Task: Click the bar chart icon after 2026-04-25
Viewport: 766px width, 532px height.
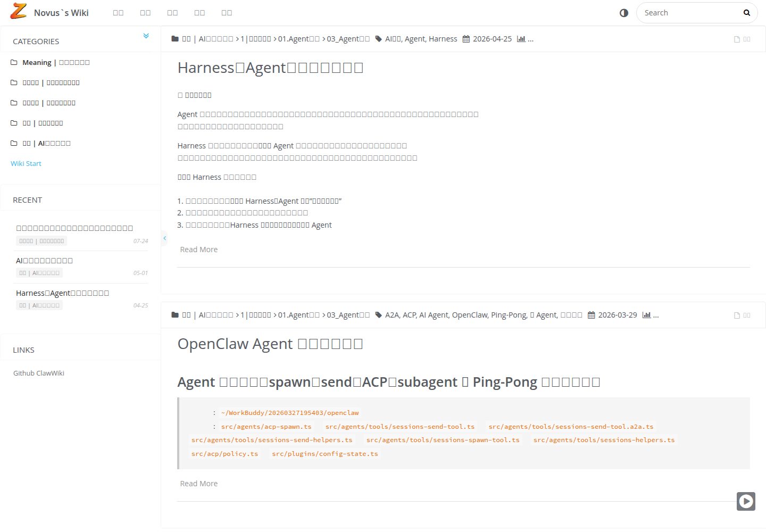Action: tap(521, 39)
